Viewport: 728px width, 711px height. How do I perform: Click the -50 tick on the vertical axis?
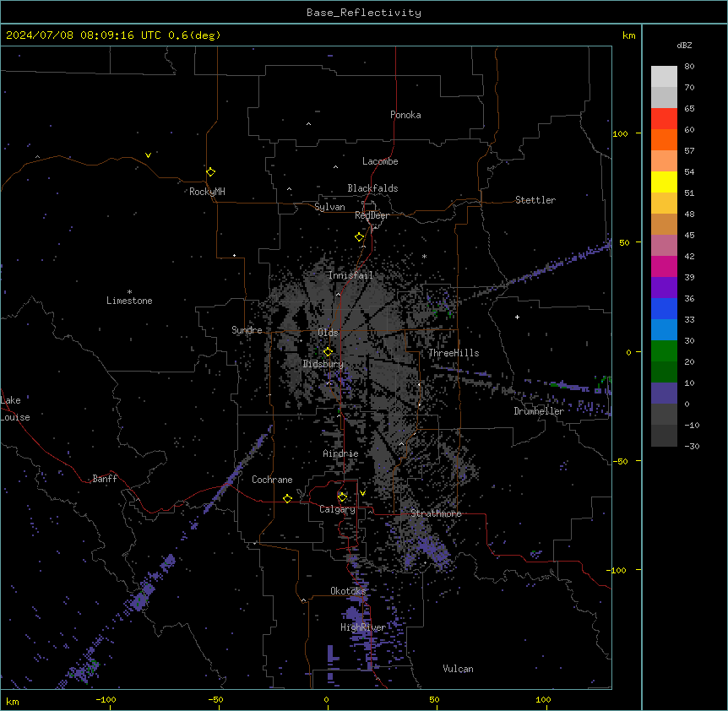click(620, 461)
